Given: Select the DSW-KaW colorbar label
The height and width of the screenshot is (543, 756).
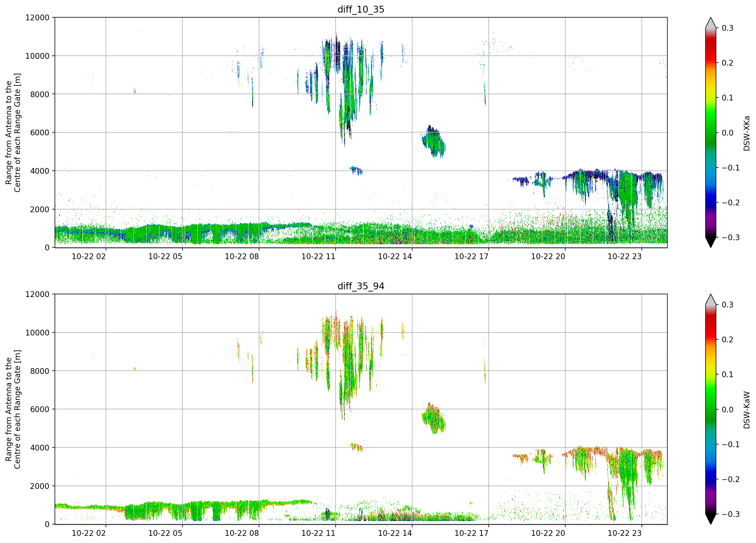Looking at the screenshot, I should coord(746,410).
